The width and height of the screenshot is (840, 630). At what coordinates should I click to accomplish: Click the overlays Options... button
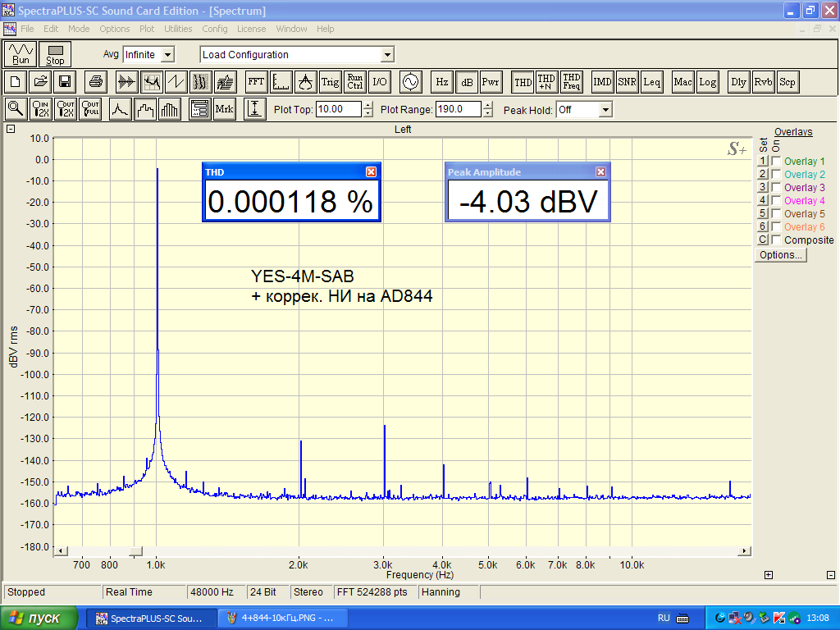pos(781,255)
